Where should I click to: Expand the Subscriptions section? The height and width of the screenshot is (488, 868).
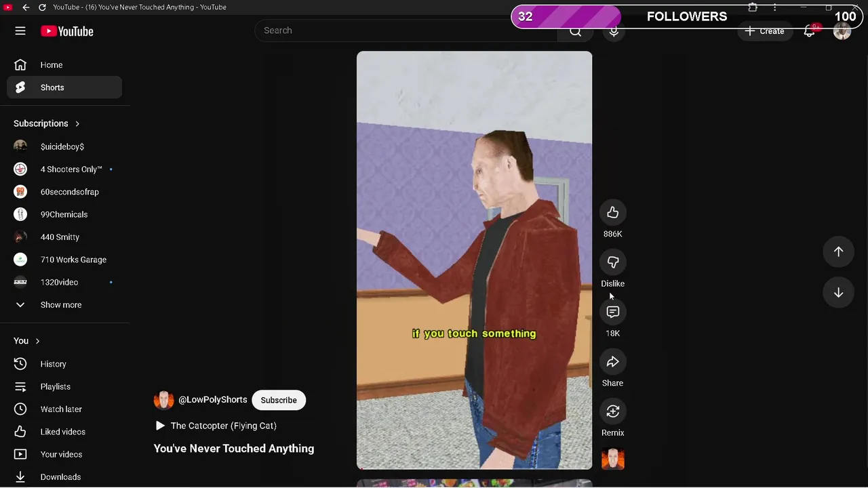pyautogui.click(x=47, y=123)
